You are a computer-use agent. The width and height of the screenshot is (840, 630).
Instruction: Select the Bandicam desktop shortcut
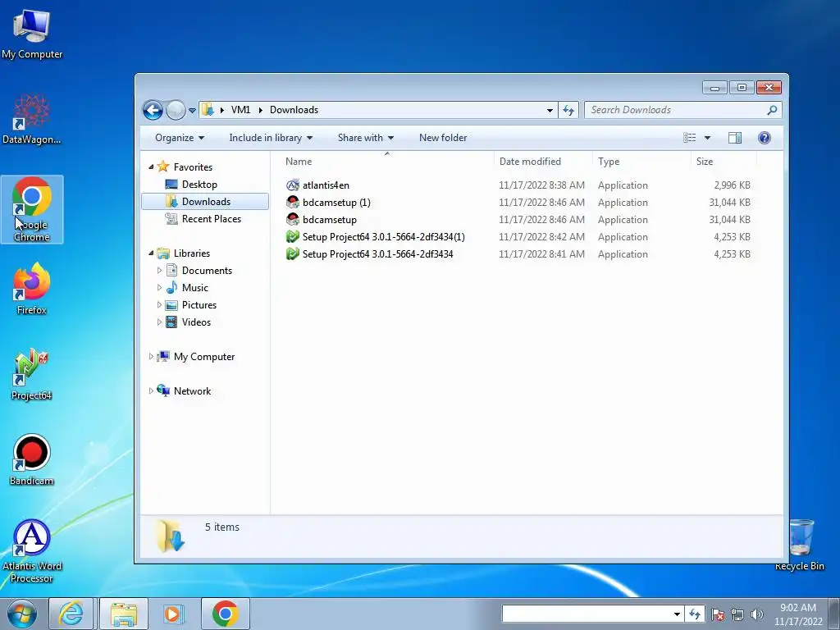(x=32, y=460)
